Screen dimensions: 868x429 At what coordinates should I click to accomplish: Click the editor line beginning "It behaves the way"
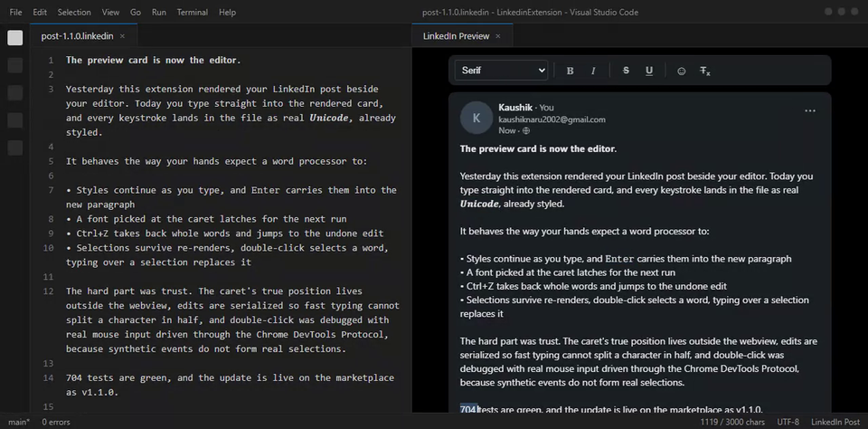pyautogui.click(x=216, y=161)
